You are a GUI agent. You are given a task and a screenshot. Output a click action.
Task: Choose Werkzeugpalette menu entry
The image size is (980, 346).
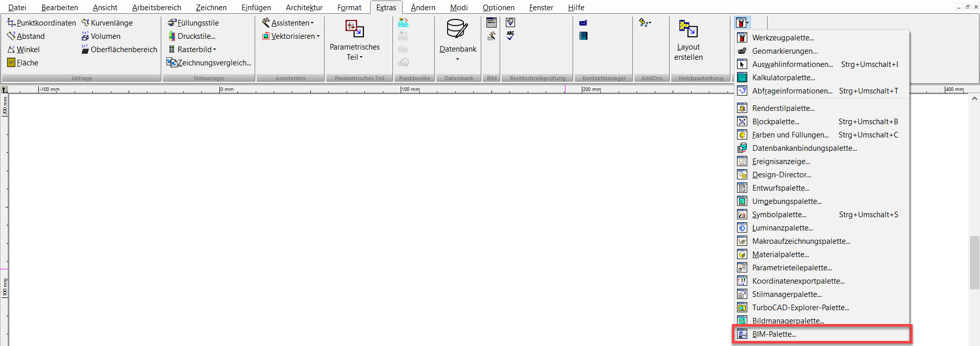(782, 38)
